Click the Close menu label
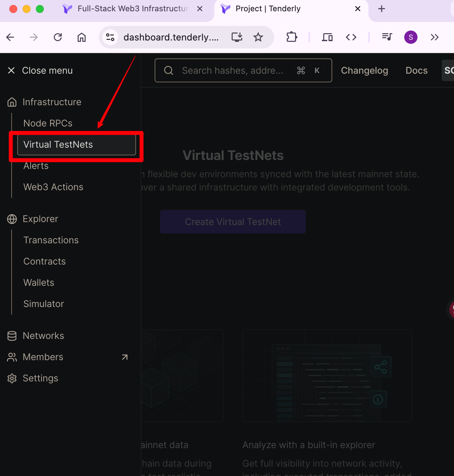Image resolution: width=454 pixels, height=476 pixels. (47, 70)
